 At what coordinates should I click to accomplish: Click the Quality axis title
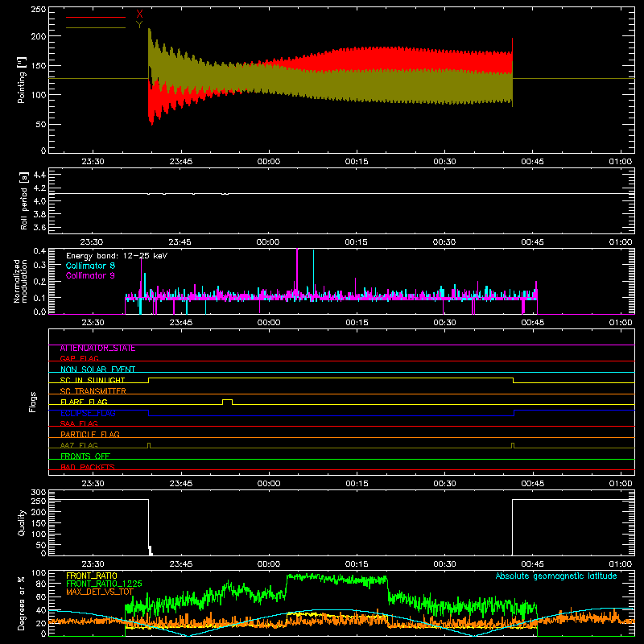coord(22,522)
